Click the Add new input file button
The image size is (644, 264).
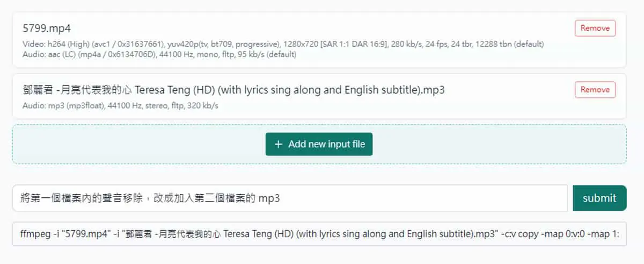pyautogui.click(x=319, y=144)
